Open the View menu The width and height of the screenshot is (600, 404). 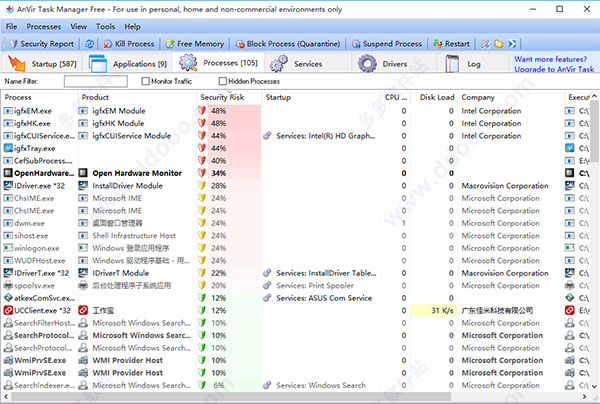pyautogui.click(x=78, y=27)
